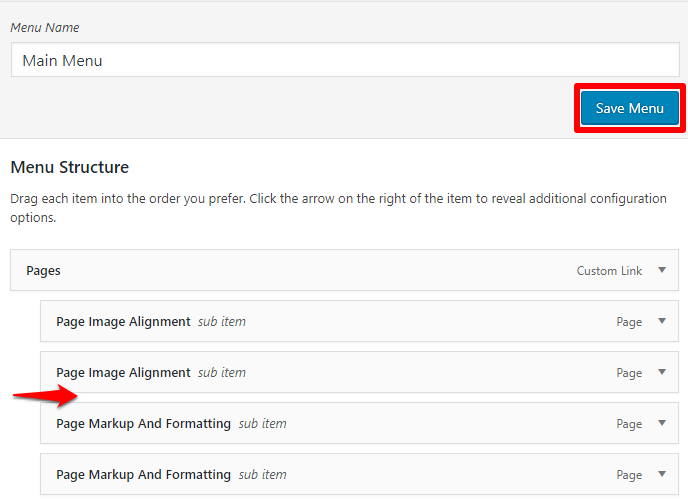Screen dimensions: 688x501
Task: Select second Page Image Alignment item title
Action: tap(123, 373)
